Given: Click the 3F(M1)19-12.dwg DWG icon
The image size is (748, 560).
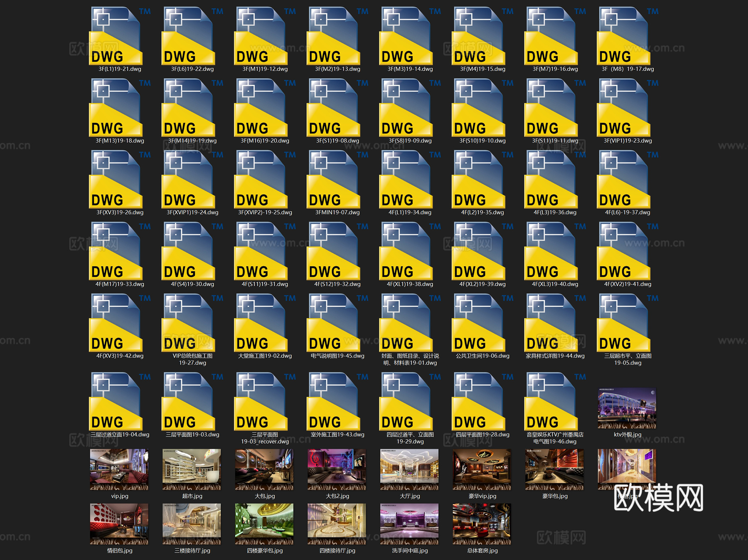Looking at the screenshot, I should (x=261, y=36).
